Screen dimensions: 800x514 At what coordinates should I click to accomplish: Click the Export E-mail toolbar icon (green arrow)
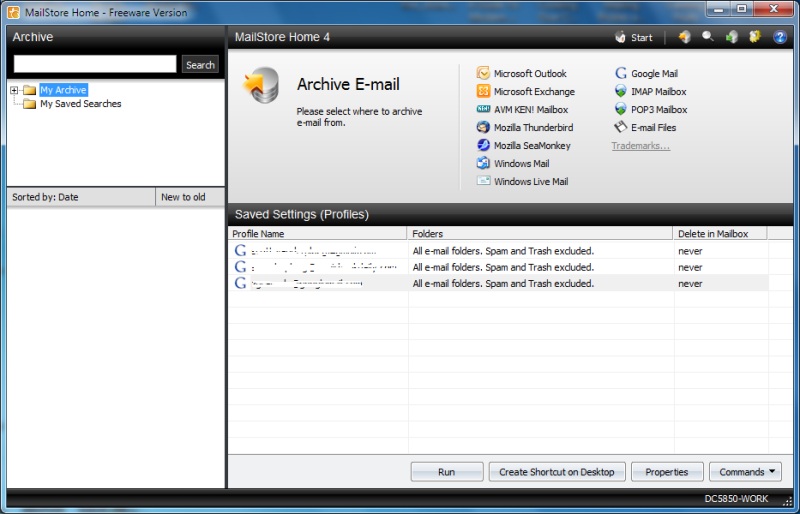point(732,37)
